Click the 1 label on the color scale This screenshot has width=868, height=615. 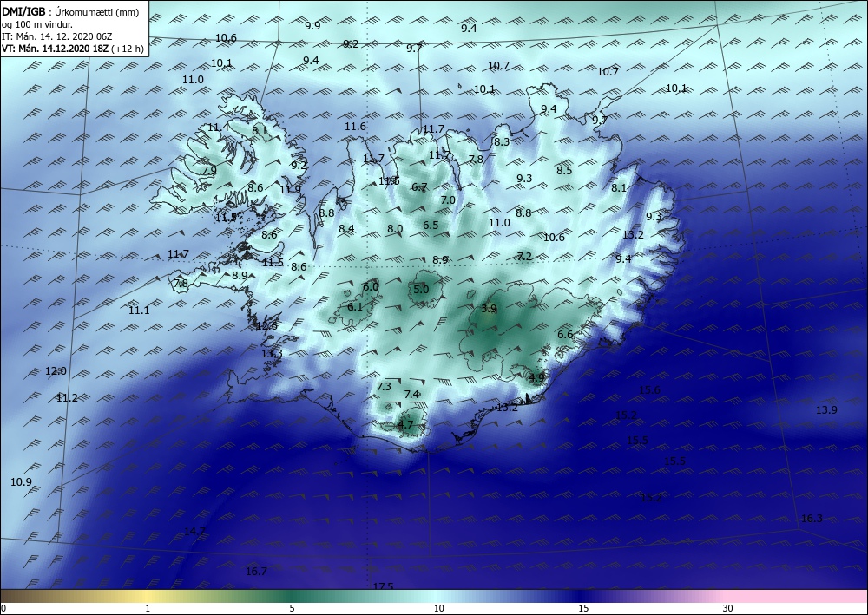click(x=148, y=608)
